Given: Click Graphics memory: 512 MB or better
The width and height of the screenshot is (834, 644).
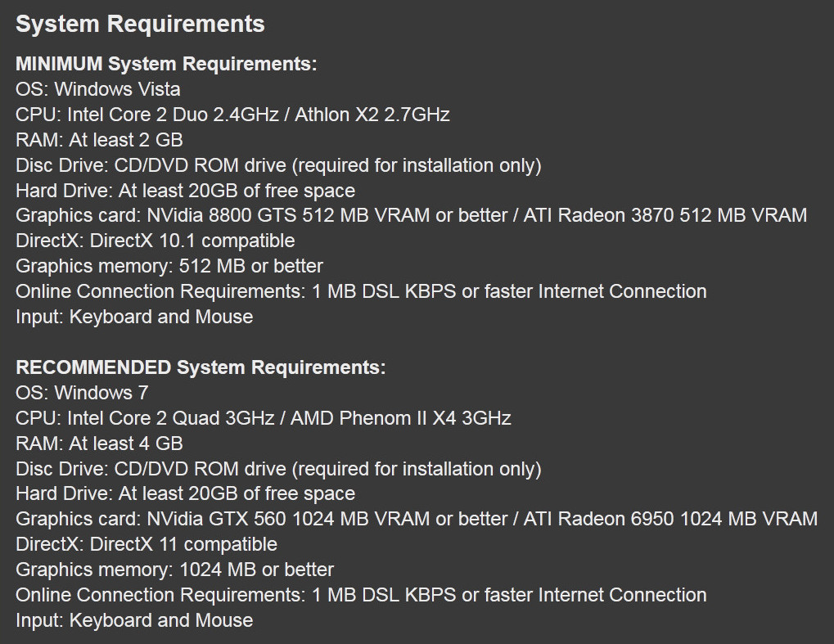Looking at the screenshot, I should (169, 266).
